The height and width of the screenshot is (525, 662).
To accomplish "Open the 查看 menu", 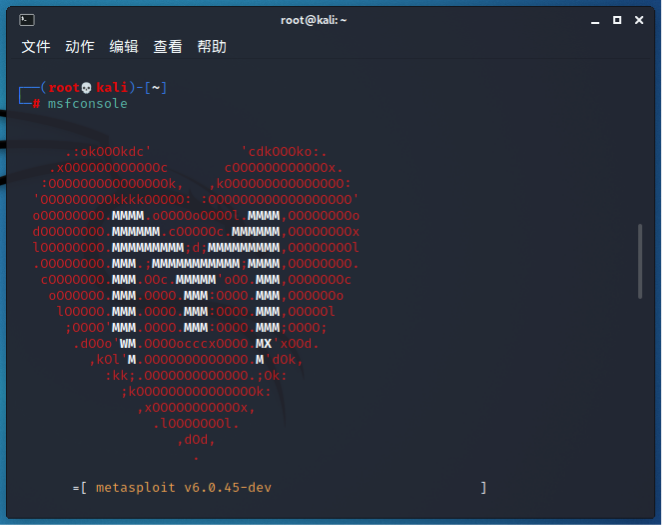I will point(168,46).
